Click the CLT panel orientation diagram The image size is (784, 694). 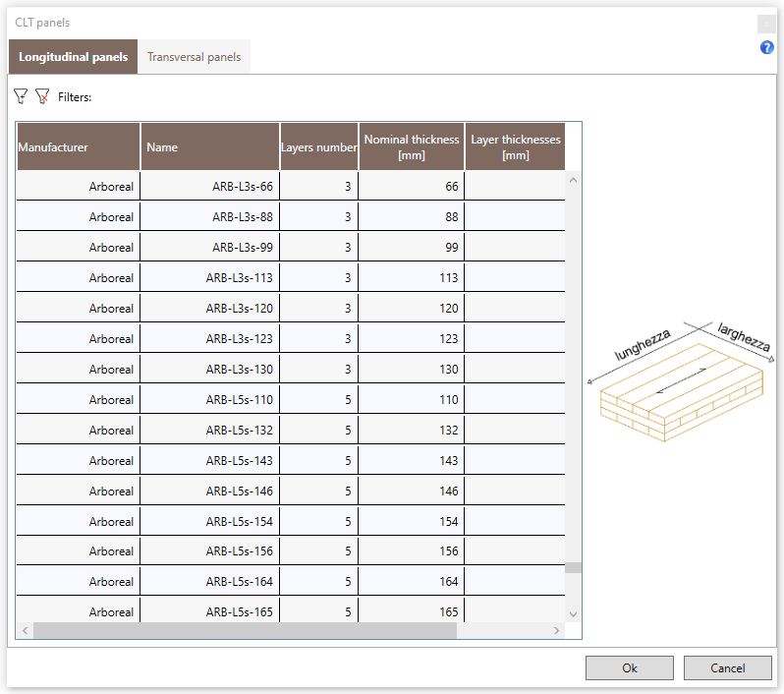[681, 381]
